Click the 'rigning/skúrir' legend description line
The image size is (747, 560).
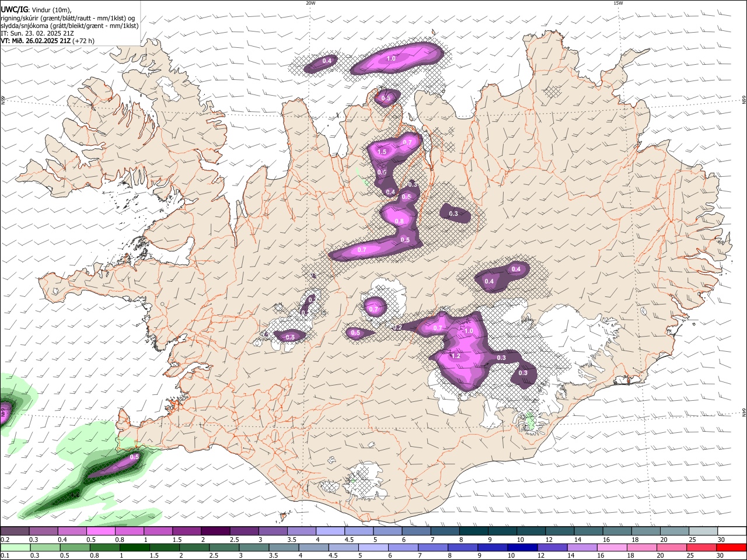68,18
